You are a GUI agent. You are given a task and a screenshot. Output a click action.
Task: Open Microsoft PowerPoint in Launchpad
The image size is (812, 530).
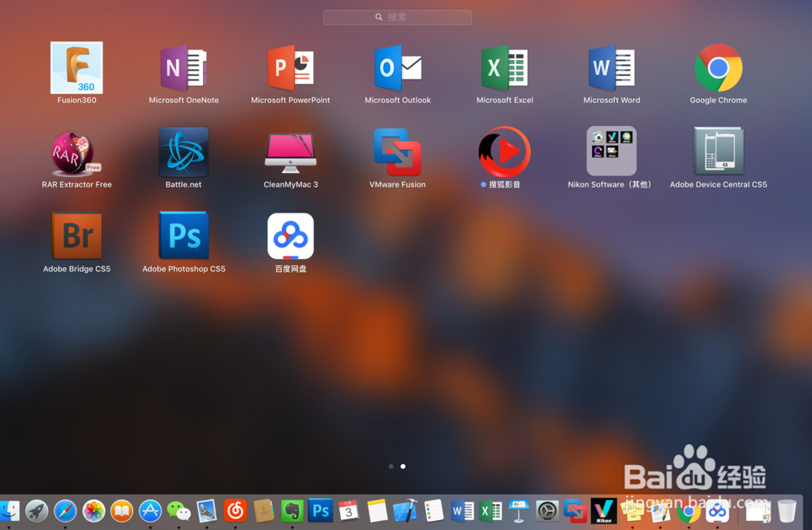click(x=291, y=68)
